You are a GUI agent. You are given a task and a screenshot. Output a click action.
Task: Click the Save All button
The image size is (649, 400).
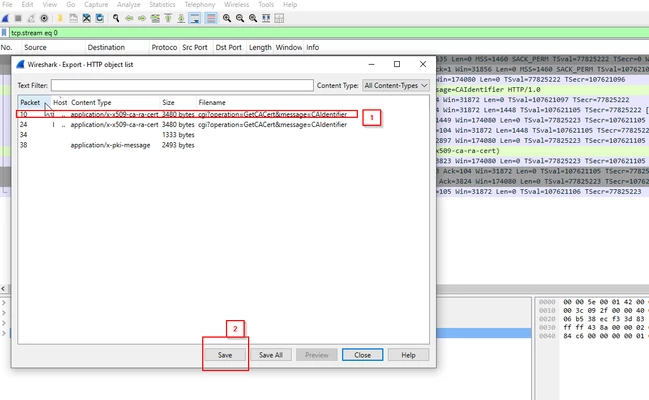click(271, 355)
